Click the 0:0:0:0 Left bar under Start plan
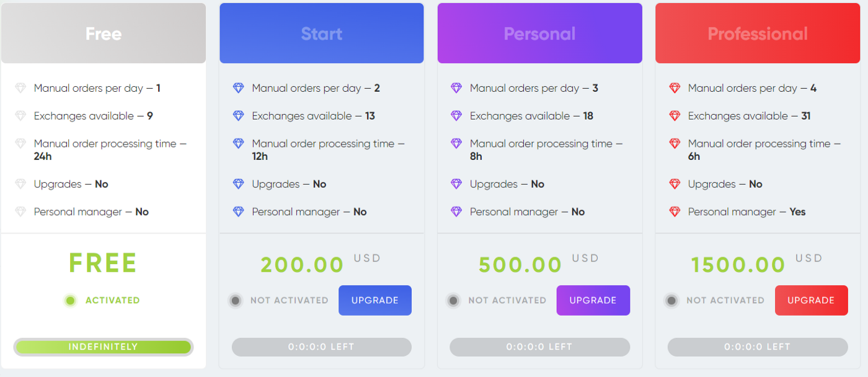The height and width of the screenshot is (377, 868). coord(322,347)
